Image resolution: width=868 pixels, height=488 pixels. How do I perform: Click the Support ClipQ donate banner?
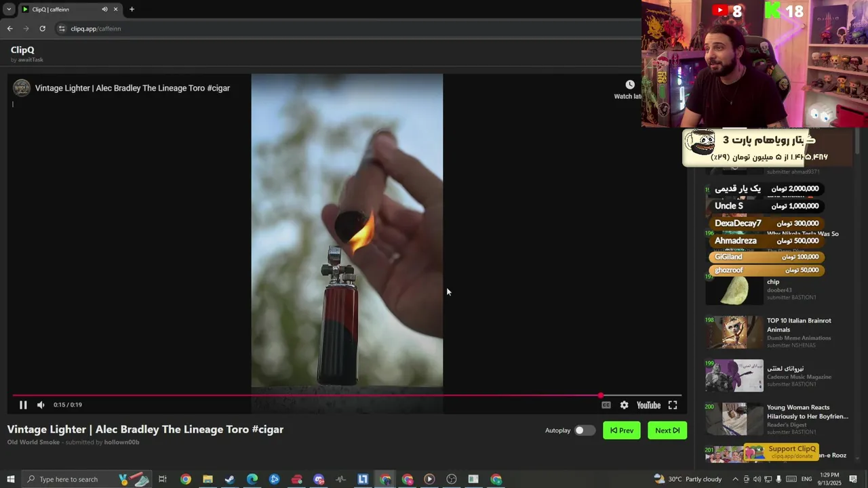[781, 451]
